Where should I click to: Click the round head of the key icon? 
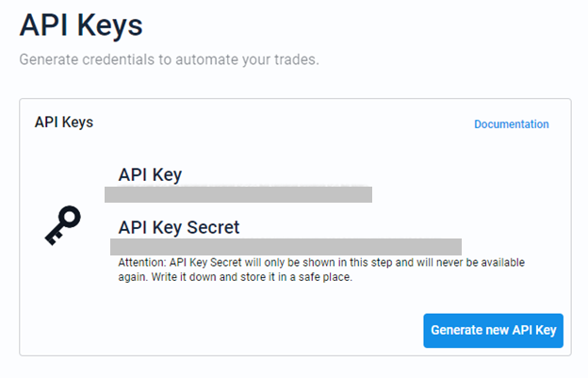70,217
